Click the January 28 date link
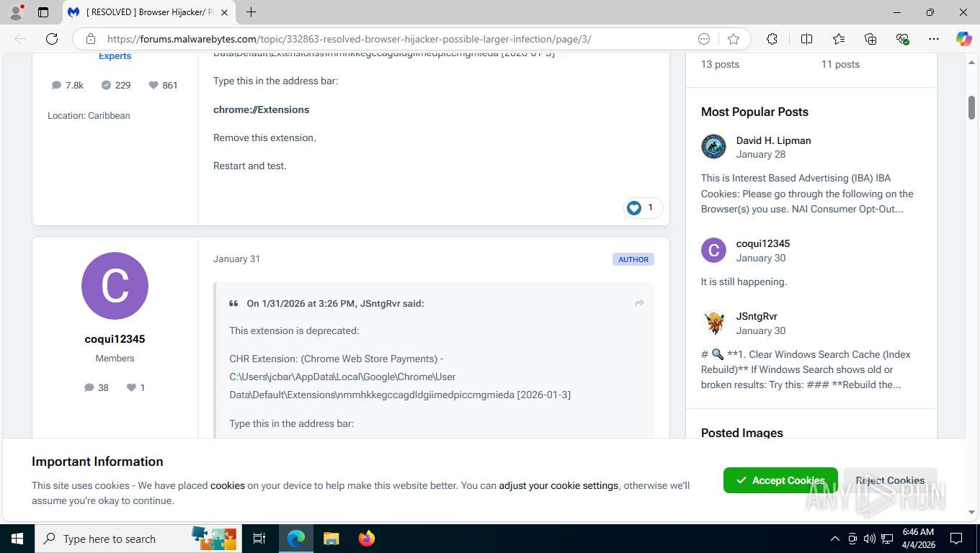The width and height of the screenshot is (980, 553). [x=761, y=154]
